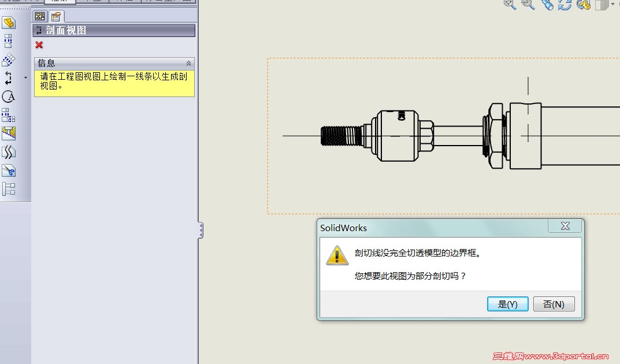Select the Detail View circle-A tool

(9, 96)
